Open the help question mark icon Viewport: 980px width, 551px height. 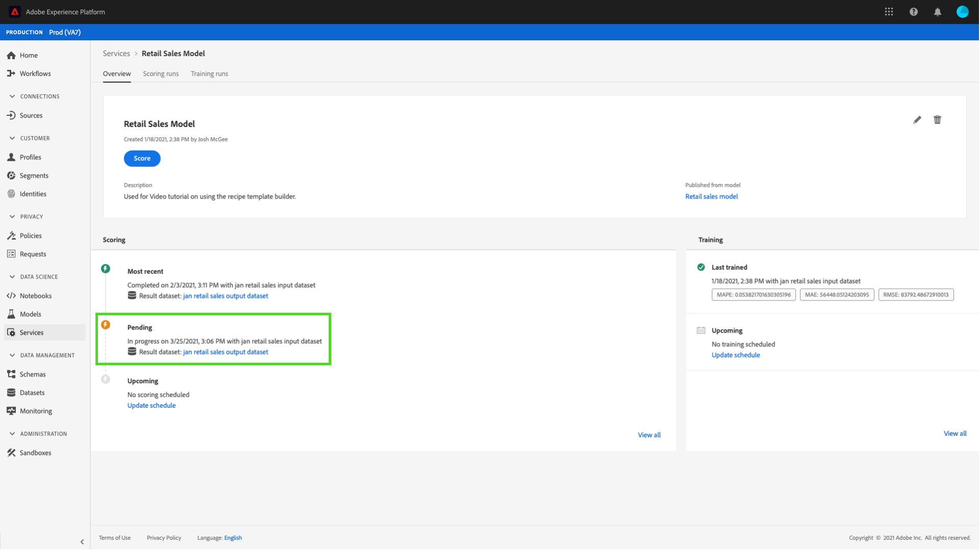point(913,12)
